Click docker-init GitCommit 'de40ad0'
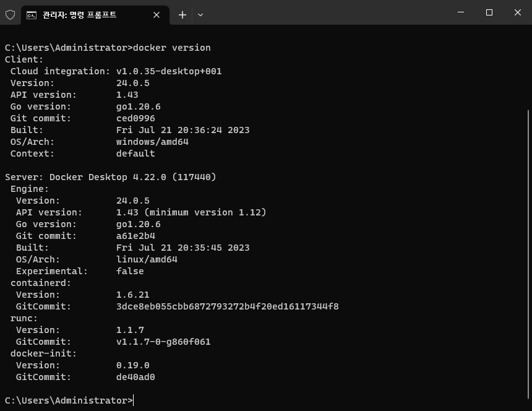Screen dimensions: 532x411 [x=135, y=377]
